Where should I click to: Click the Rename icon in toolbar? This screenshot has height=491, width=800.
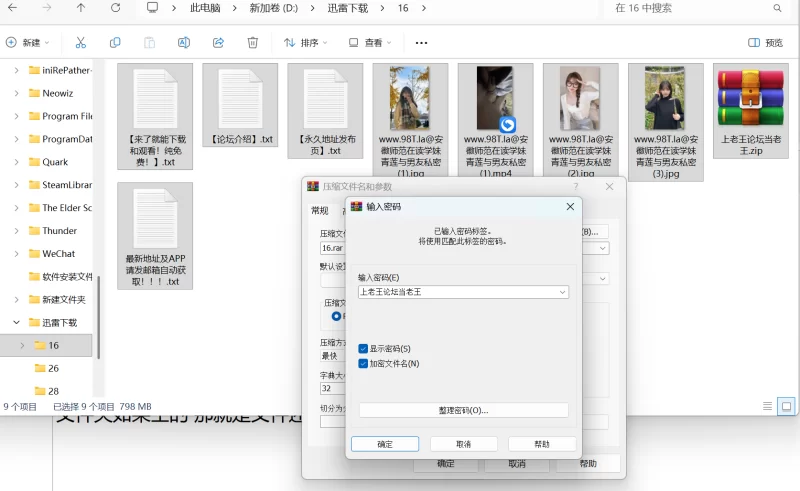[x=184, y=43]
